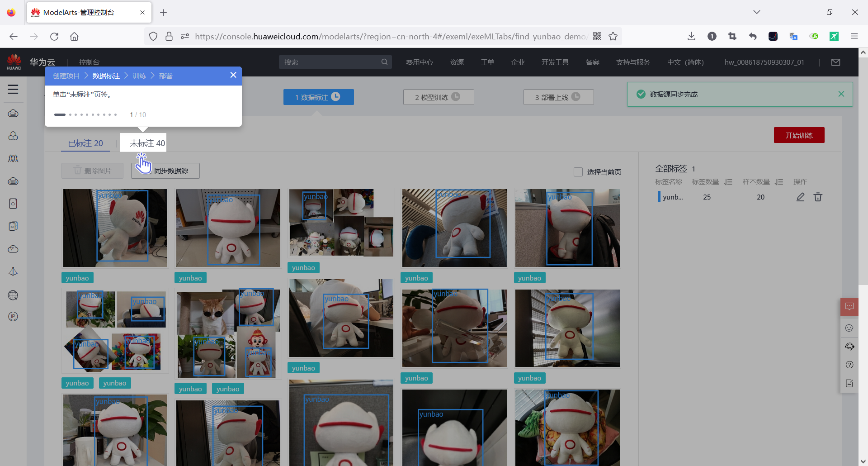Screen dimensions: 868x466
Task: Select step 2 模型训练
Action: point(439,97)
